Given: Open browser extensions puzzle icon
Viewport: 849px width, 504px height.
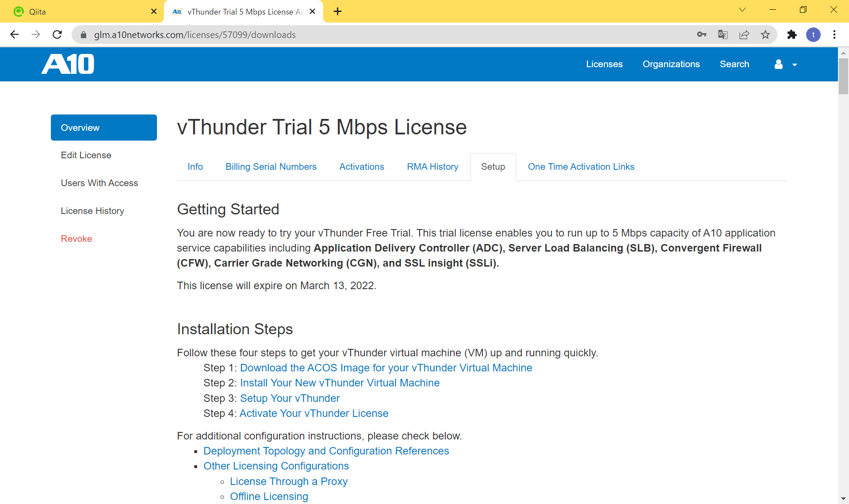Looking at the screenshot, I should [x=792, y=34].
